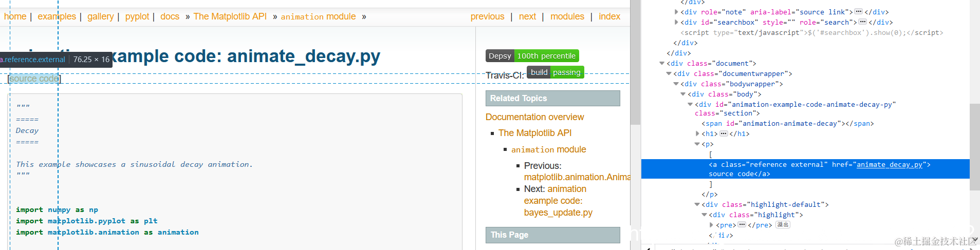Expand the pre element node
Screen dimensions: 980x250
tap(712, 225)
